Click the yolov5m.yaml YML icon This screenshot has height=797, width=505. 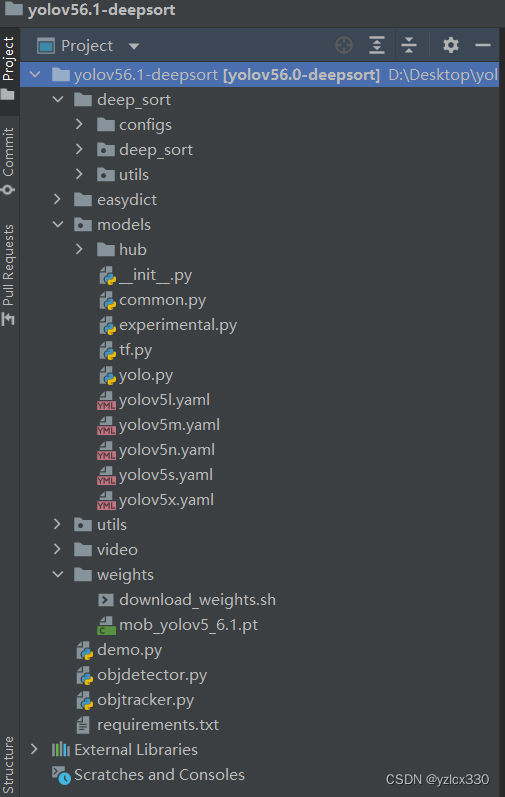click(x=106, y=425)
